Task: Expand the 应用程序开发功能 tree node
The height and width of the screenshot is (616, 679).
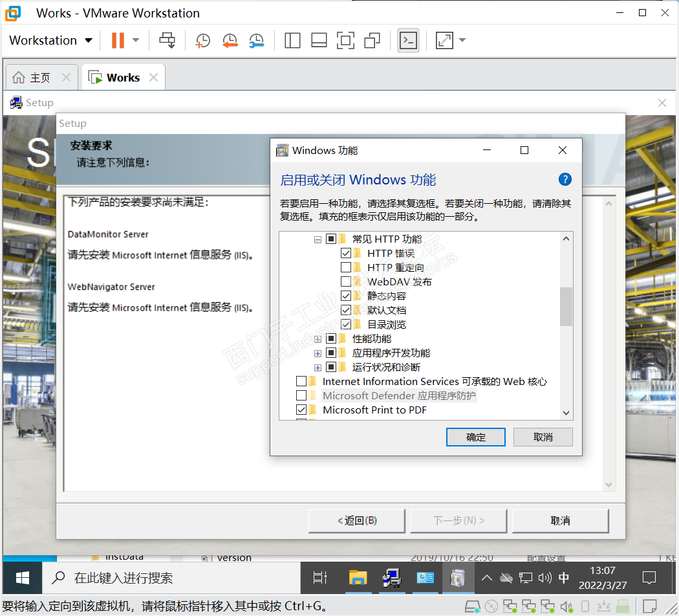Action: click(318, 353)
